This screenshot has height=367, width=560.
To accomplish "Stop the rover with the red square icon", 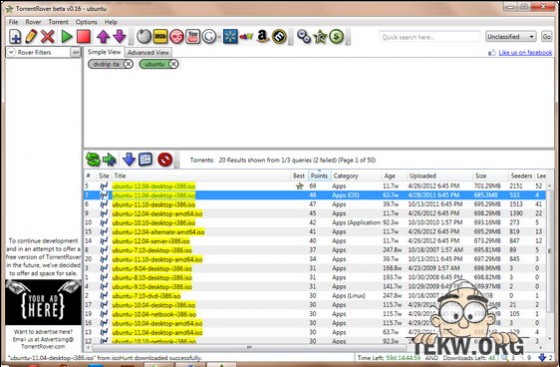I will [x=84, y=36].
